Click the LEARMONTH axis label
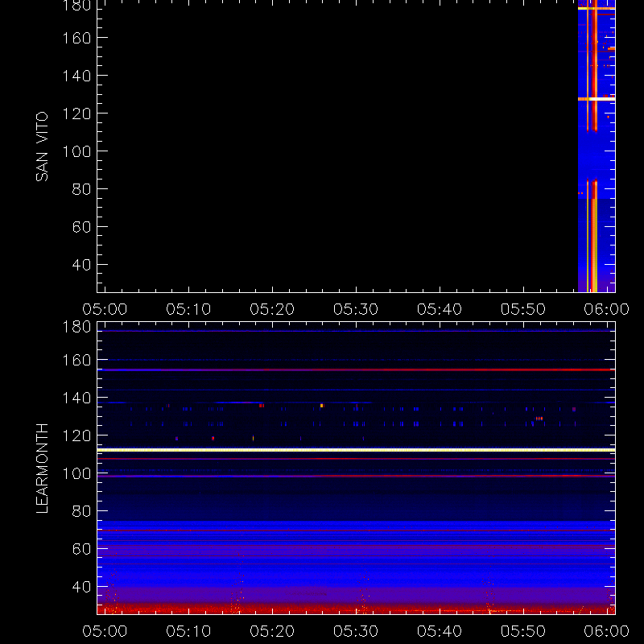This screenshot has height=644, width=644. (42, 469)
